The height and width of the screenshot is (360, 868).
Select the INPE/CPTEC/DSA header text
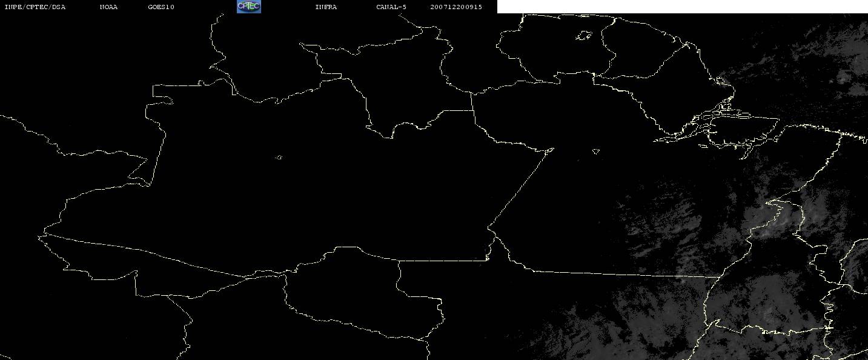(35, 7)
